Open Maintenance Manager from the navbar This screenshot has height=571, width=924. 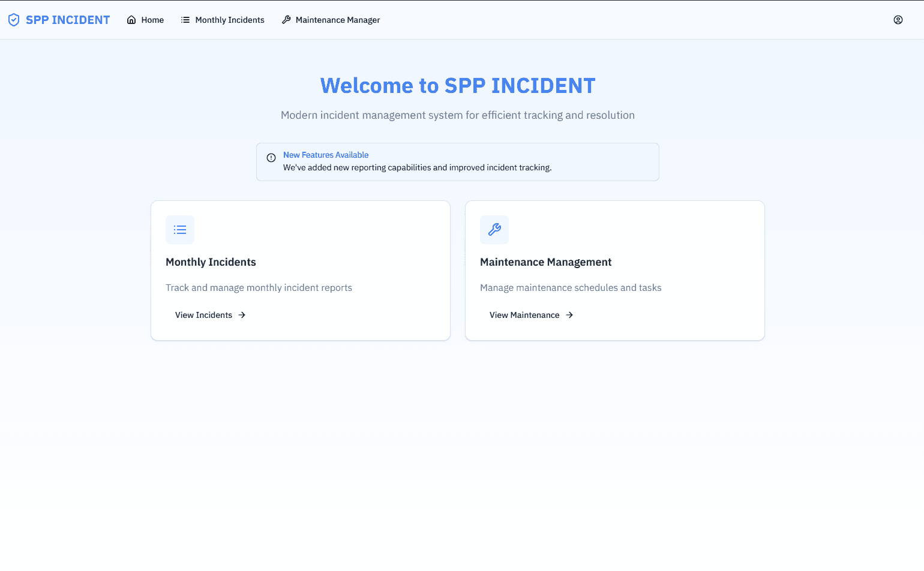click(331, 20)
